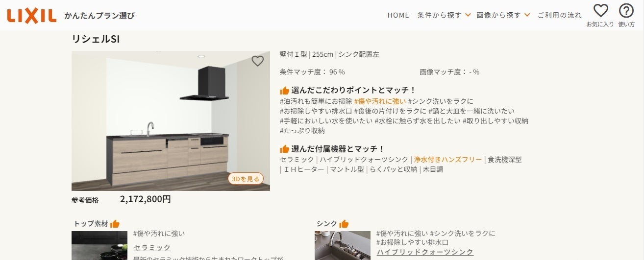This screenshot has width=644, height=260.
Task: Click the sink photo thumbnail
Action: pos(343,246)
